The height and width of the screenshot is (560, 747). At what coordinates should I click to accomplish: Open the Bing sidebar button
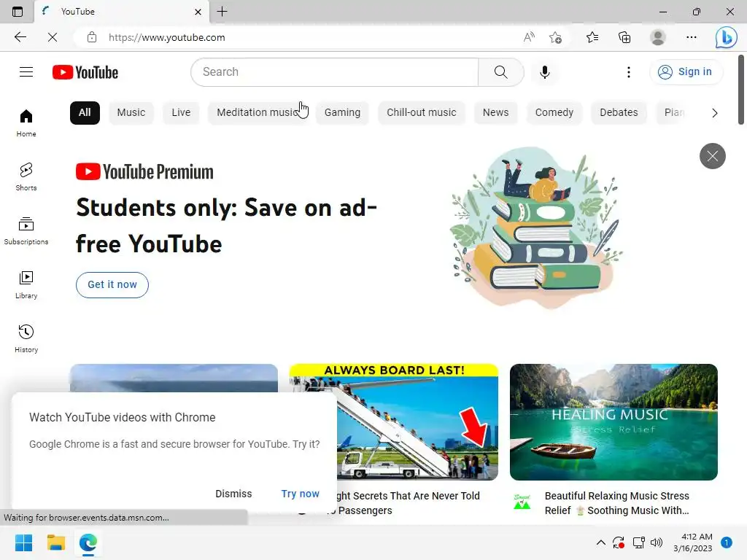pyautogui.click(x=726, y=37)
